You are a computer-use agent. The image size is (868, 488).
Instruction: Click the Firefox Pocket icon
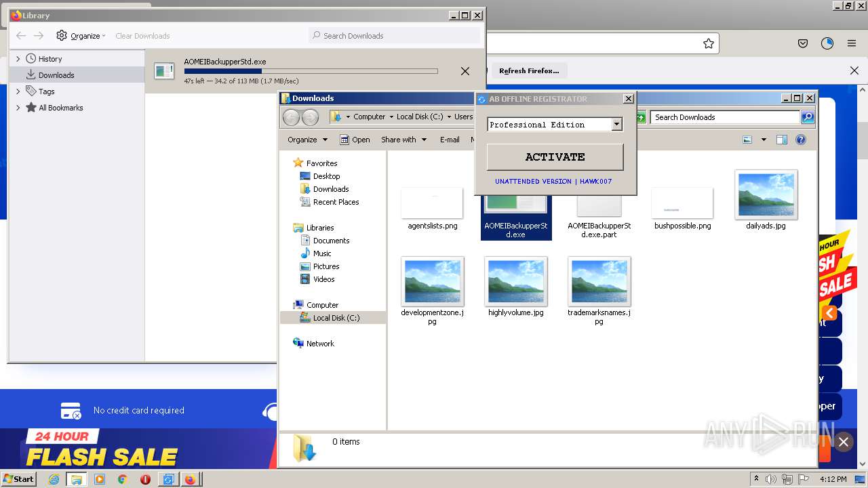(803, 43)
